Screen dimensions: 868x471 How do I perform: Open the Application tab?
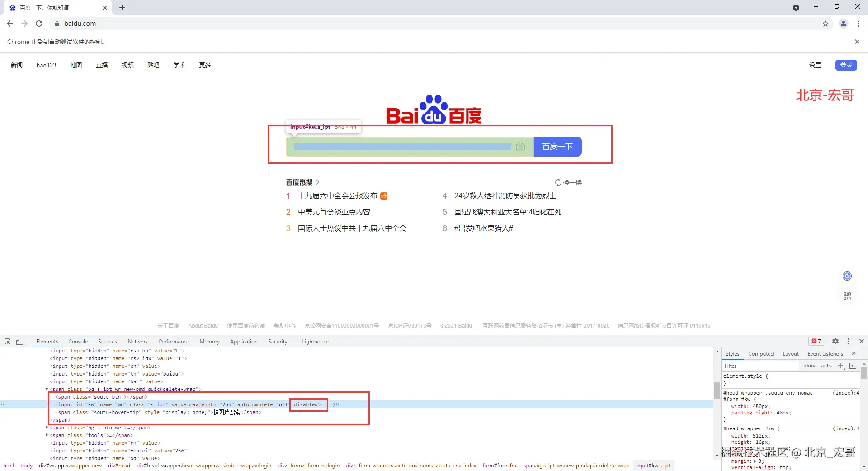point(244,342)
